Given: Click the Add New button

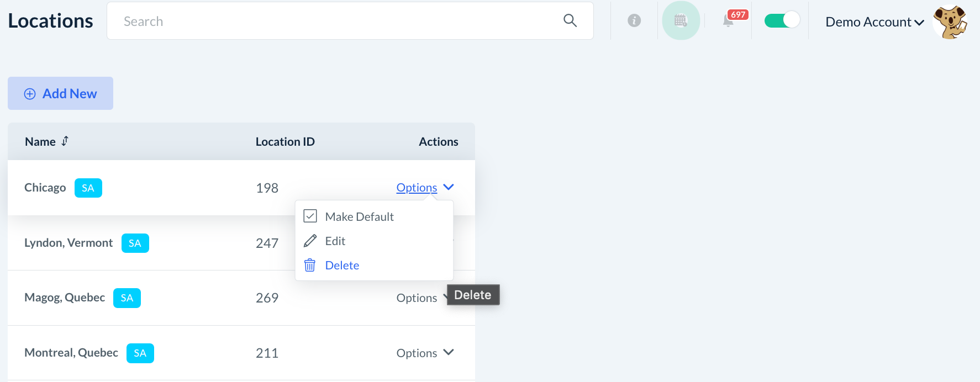Looking at the screenshot, I should coord(61,93).
